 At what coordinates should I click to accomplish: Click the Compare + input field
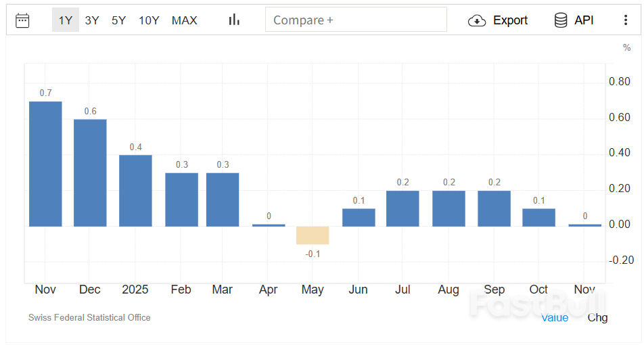click(356, 20)
